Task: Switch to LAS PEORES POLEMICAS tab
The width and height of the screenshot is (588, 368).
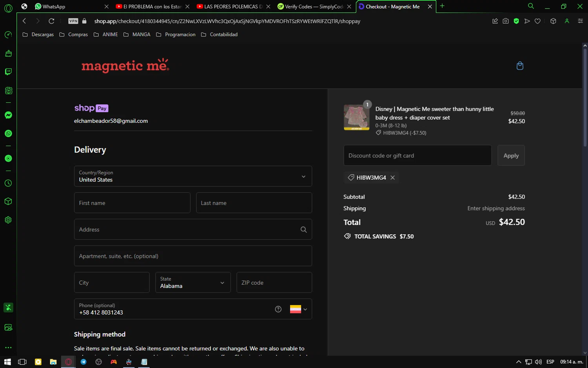Action: [233, 7]
